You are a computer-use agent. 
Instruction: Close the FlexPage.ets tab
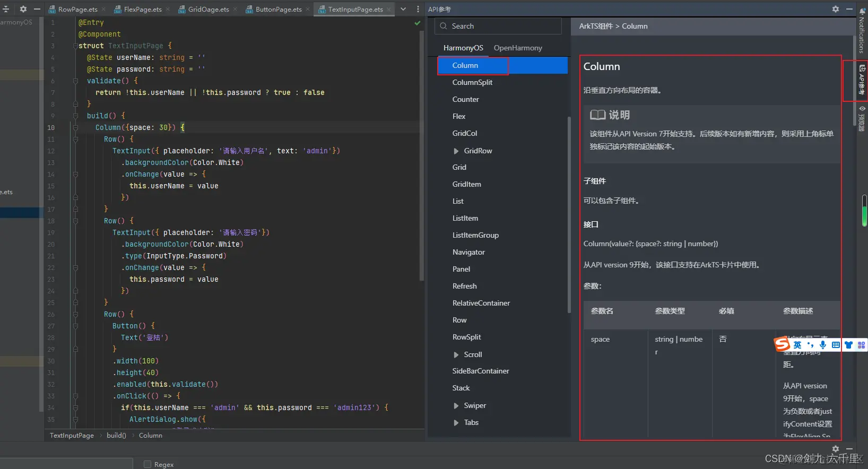pos(168,9)
